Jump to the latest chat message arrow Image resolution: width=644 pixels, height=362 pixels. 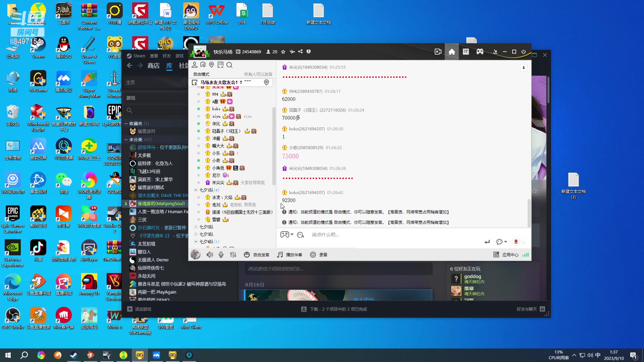click(x=524, y=68)
